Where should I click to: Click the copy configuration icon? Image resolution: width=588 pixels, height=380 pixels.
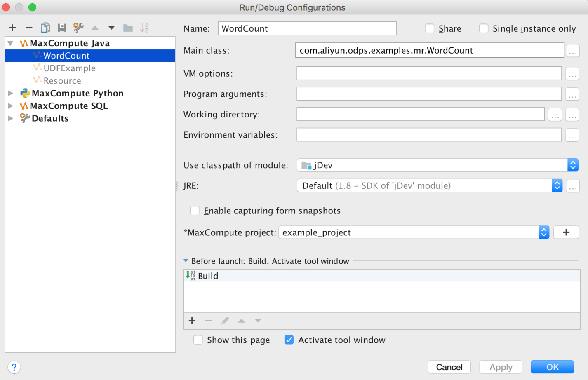click(45, 28)
